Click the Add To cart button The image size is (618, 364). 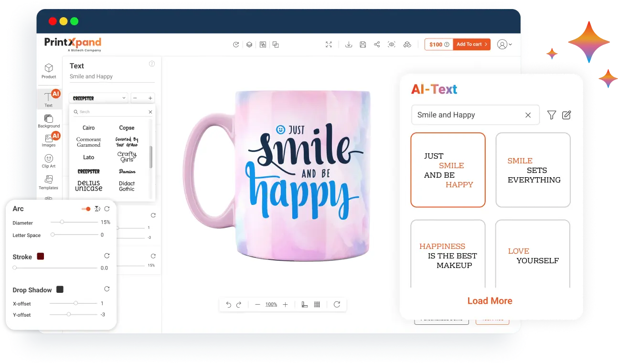472,44
